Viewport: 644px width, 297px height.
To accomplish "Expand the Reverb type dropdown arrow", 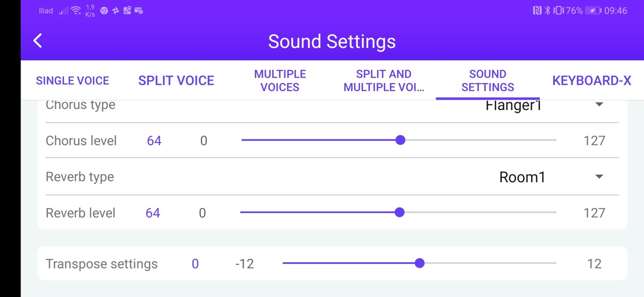I will pyautogui.click(x=599, y=177).
